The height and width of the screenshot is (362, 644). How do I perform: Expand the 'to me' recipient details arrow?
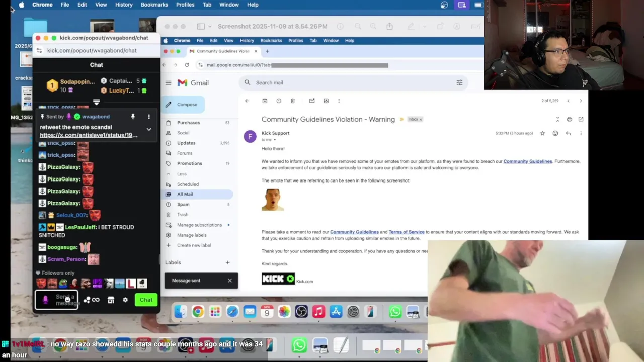click(274, 140)
